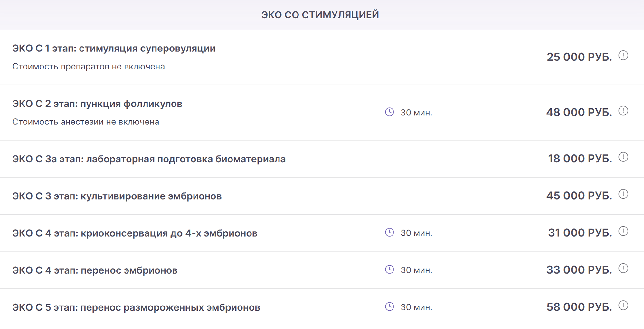Click clock icon in размороженных эмбрионов row

coord(390,306)
